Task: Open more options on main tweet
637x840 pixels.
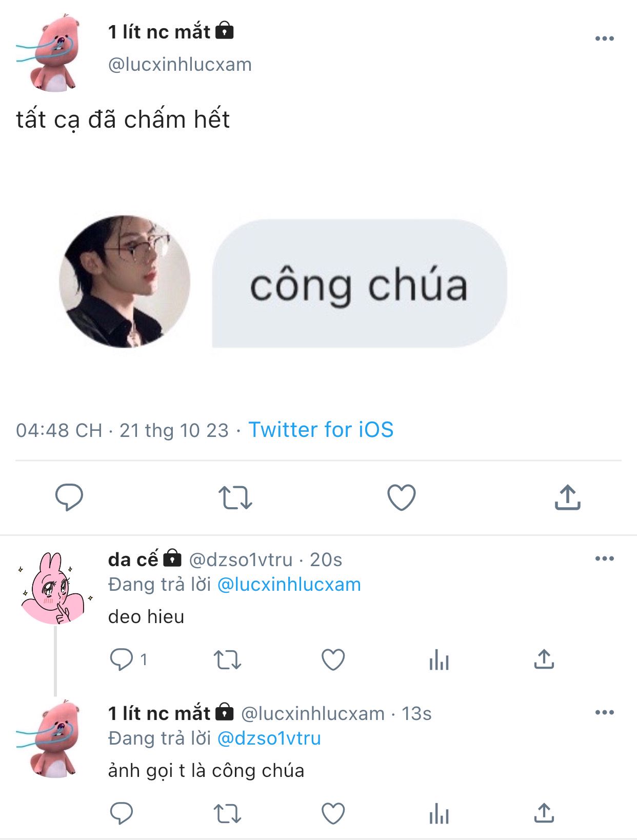Action: click(605, 38)
